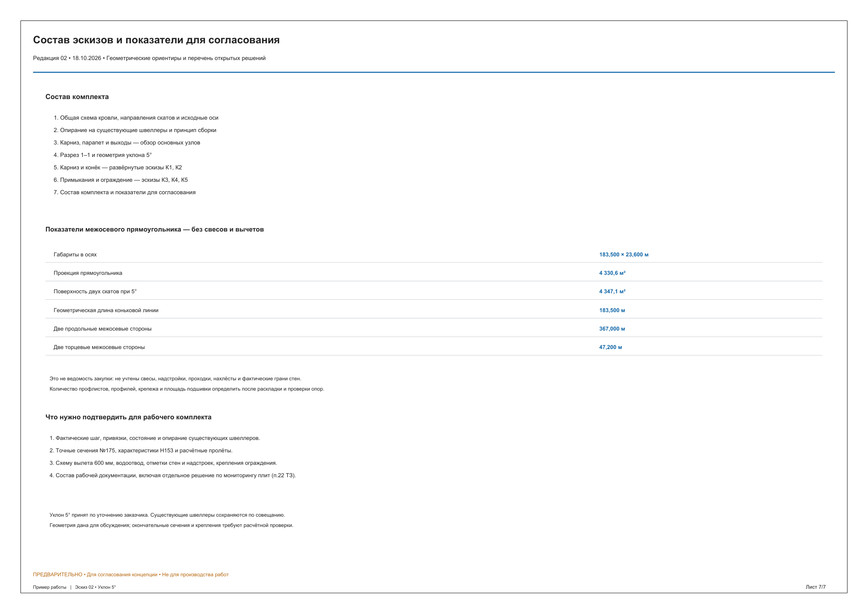Click the 'Состав комплекта' section heading
Screen dimensions: 868x614
point(77,97)
